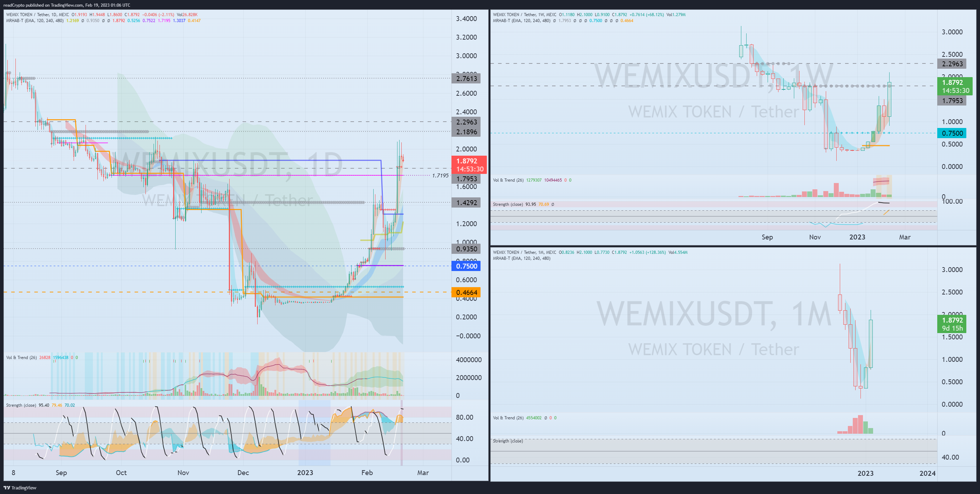This screenshot has height=494, width=980.
Task: Click the 1.4292 price label on the daily axis
Action: pos(466,202)
